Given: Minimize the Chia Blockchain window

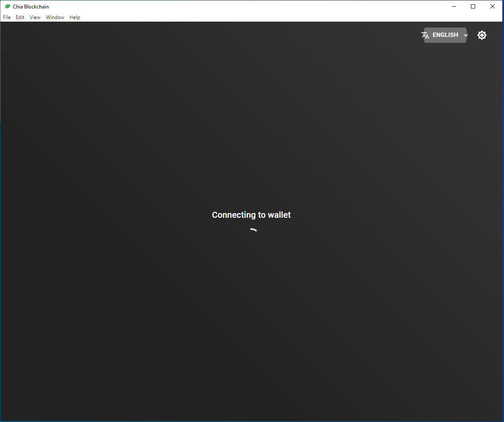Looking at the screenshot, I should (x=454, y=6).
